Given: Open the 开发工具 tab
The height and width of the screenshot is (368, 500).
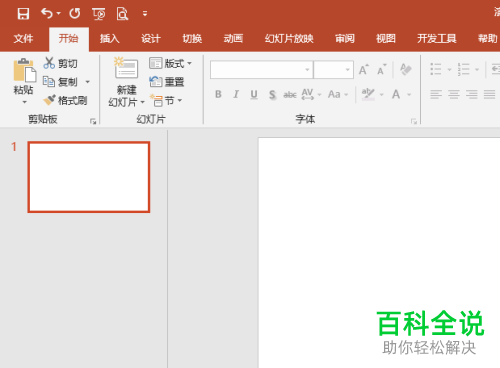Looking at the screenshot, I should click(x=437, y=39).
